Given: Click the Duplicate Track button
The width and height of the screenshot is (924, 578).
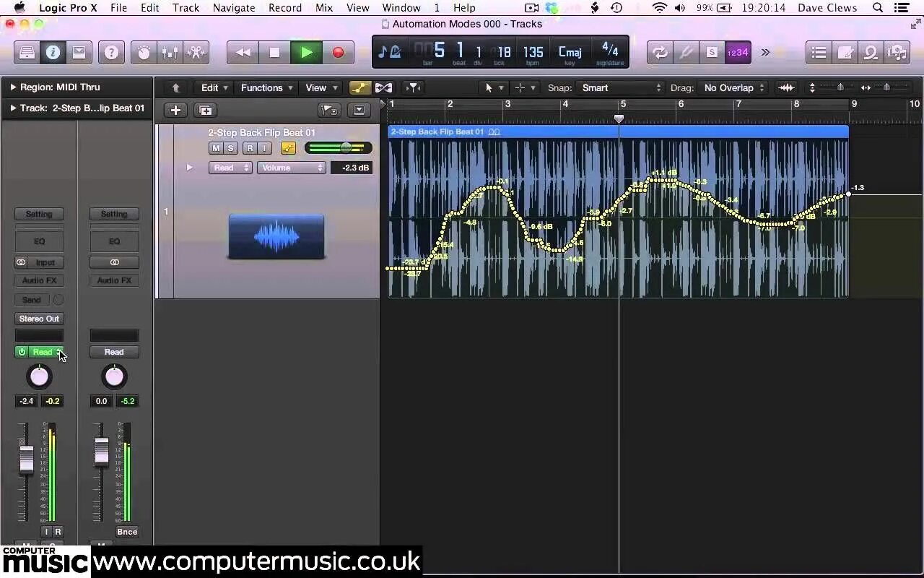Looking at the screenshot, I should (x=205, y=111).
